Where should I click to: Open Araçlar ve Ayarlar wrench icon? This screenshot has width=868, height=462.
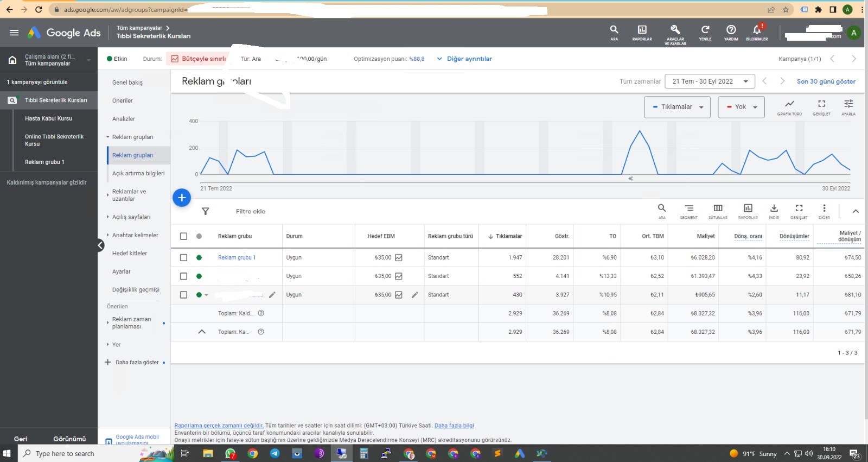[675, 34]
